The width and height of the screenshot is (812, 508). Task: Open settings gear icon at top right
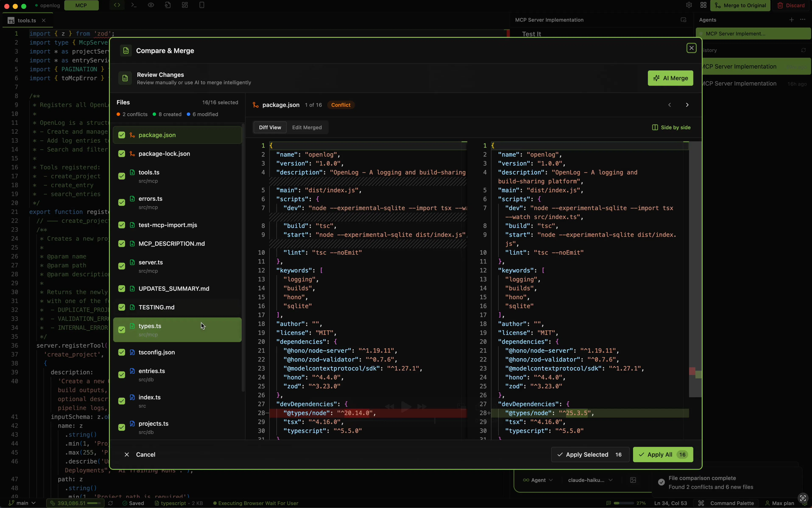tap(689, 5)
